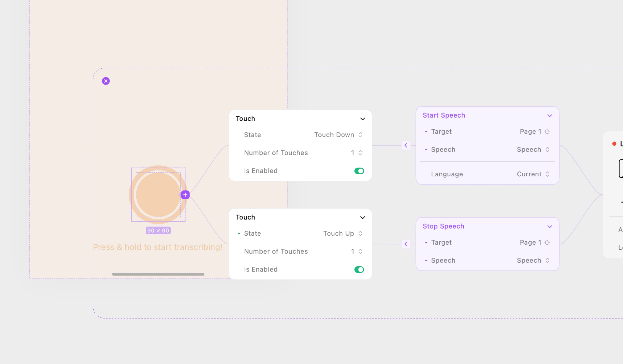
Task: Click the purple close X icon
Action: pos(106,81)
